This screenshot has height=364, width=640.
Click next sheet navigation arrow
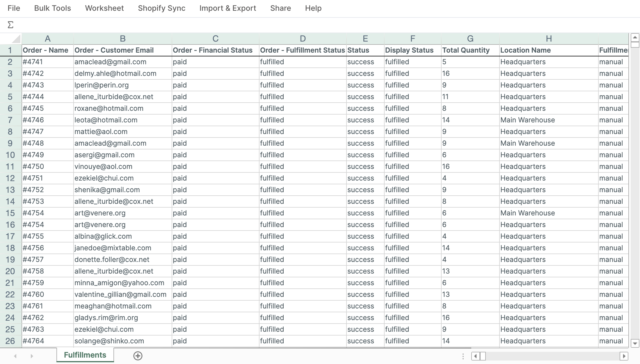click(x=32, y=356)
